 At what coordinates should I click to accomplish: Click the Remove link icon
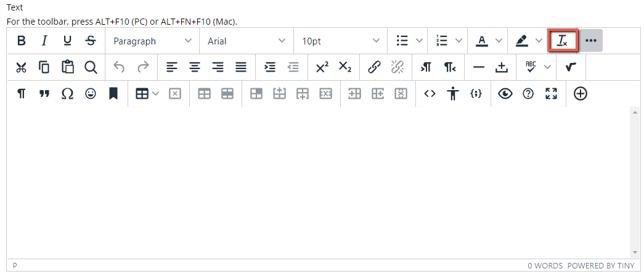click(397, 67)
